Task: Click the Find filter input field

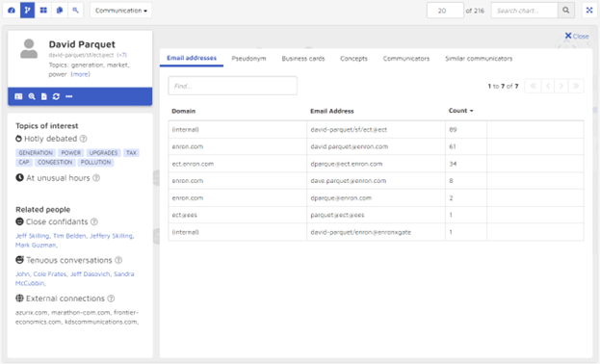Action: pyautogui.click(x=233, y=86)
